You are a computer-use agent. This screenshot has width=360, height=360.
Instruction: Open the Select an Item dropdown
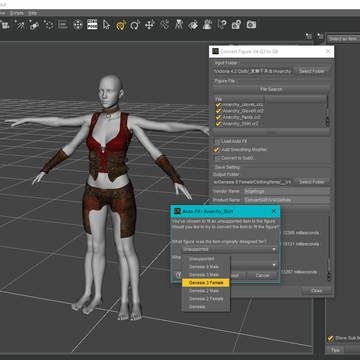[x=343, y=39]
